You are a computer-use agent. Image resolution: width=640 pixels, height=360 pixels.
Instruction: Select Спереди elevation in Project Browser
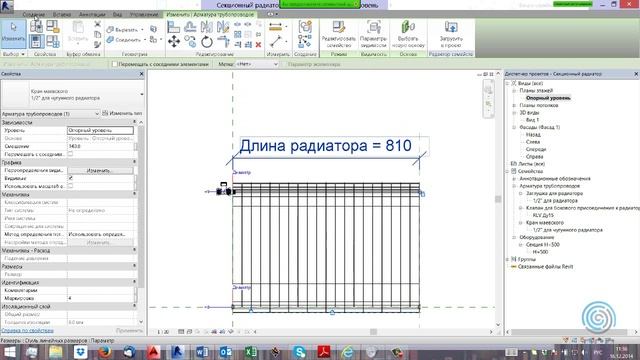(536, 149)
